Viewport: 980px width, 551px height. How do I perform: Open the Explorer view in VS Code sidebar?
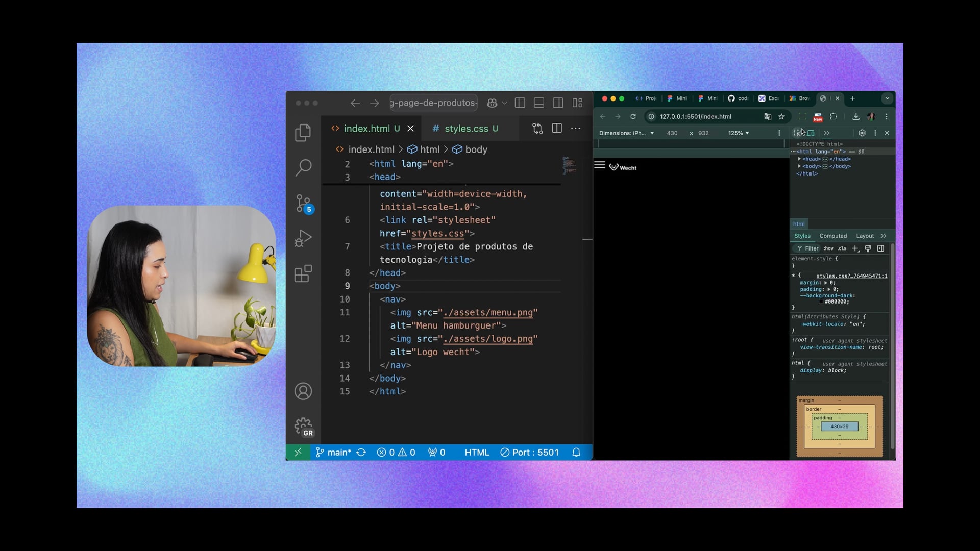click(303, 133)
